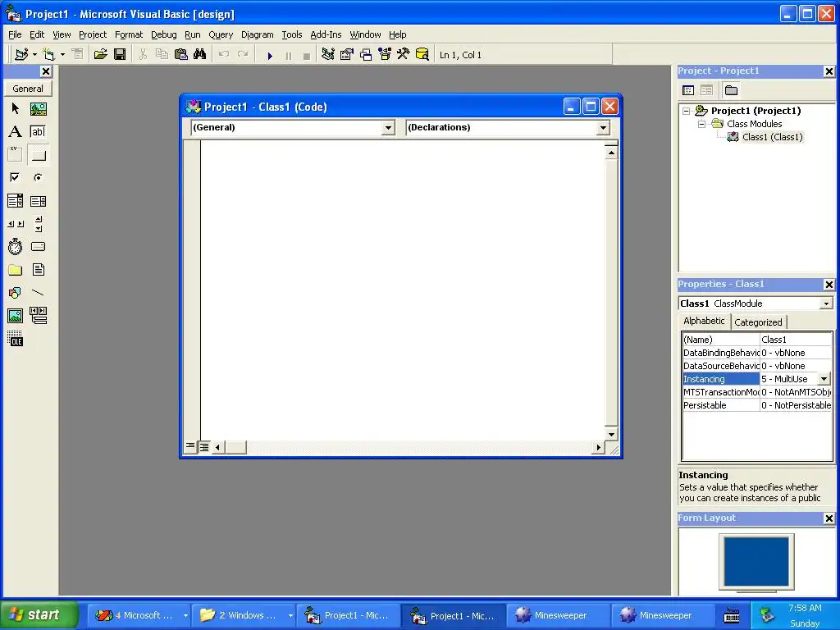
Task: Click View Code in Project panel
Action: click(x=688, y=90)
